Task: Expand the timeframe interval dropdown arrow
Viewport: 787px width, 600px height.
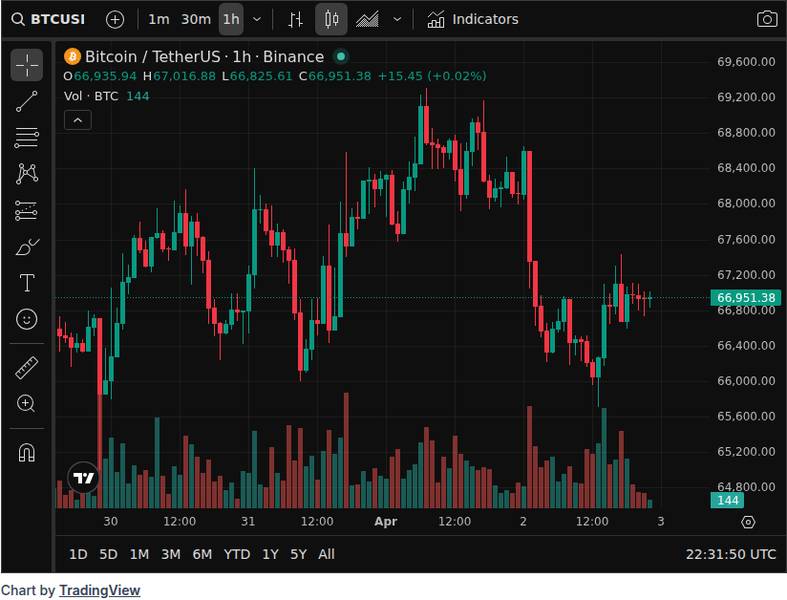Action: [x=256, y=20]
